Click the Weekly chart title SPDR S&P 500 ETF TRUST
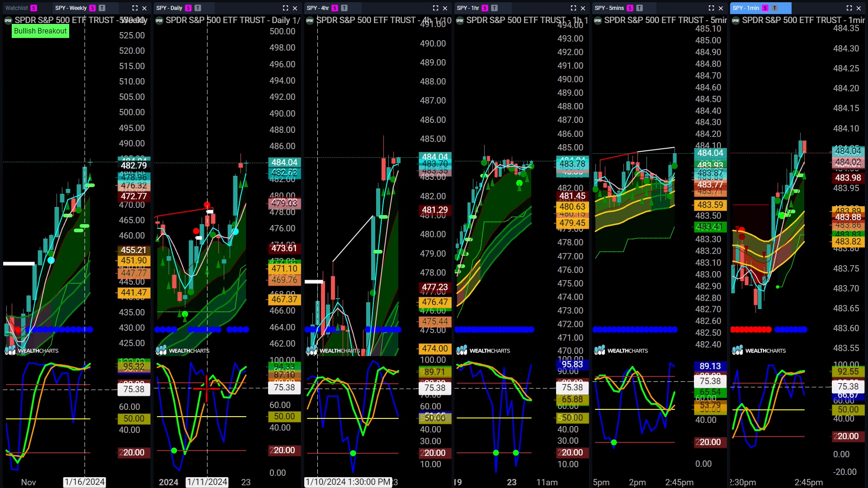The width and height of the screenshot is (868, 488). pos(64,20)
